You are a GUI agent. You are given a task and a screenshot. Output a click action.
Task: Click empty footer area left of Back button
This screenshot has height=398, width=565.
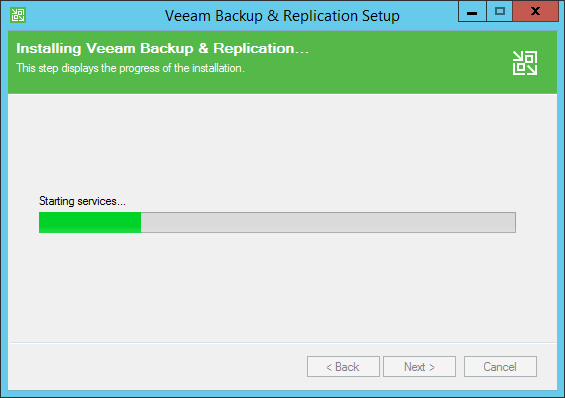[157, 367]
